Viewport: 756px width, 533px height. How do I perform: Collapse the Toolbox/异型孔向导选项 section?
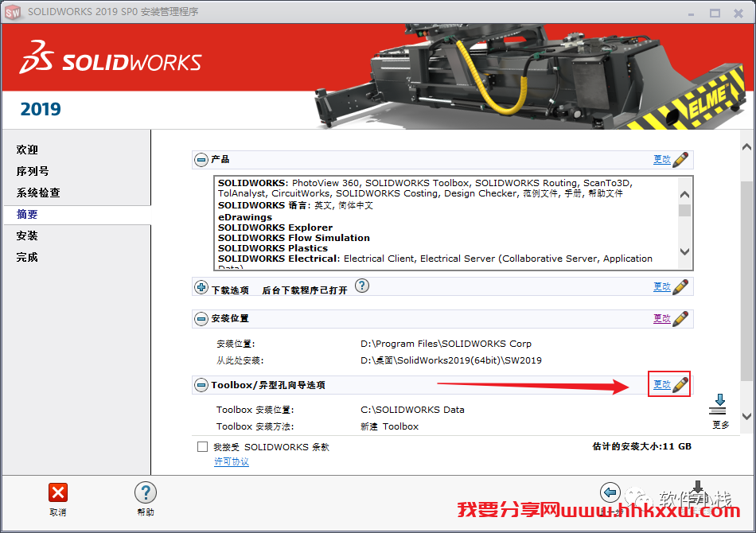pyautogui.click(x=201, y=385)
